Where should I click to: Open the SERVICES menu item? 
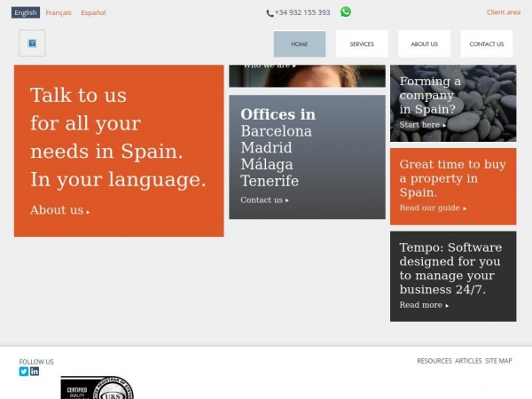pyautogui.click(x=362, y=44)
